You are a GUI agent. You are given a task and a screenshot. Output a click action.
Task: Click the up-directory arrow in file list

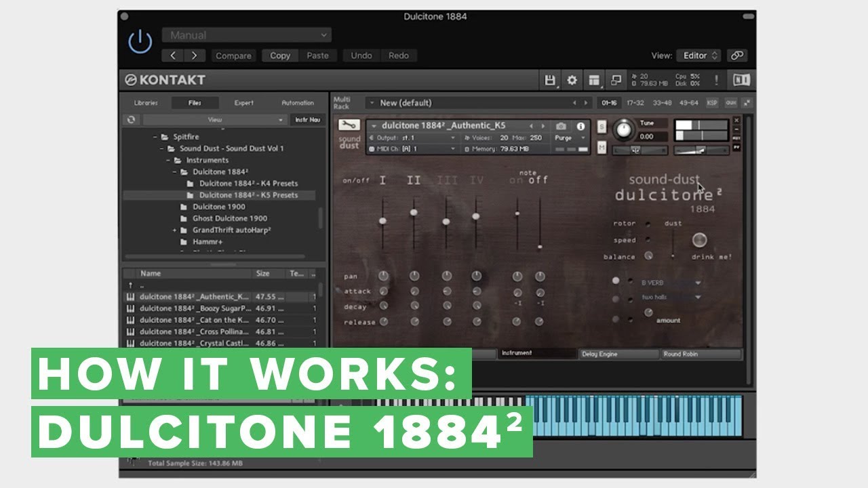[x=130, y=285]
